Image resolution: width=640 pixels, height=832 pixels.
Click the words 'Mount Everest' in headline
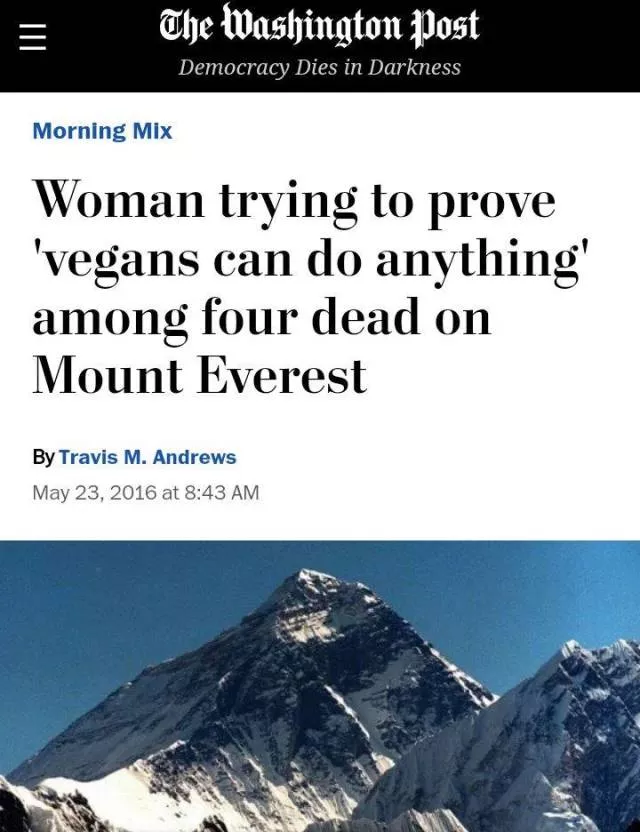coord(200,375)
